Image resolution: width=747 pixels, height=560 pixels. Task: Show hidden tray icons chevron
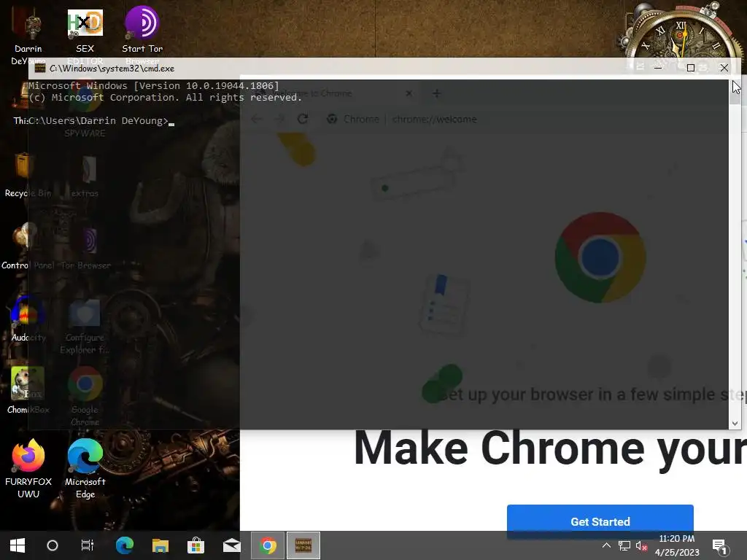click(x=606, y=545)
